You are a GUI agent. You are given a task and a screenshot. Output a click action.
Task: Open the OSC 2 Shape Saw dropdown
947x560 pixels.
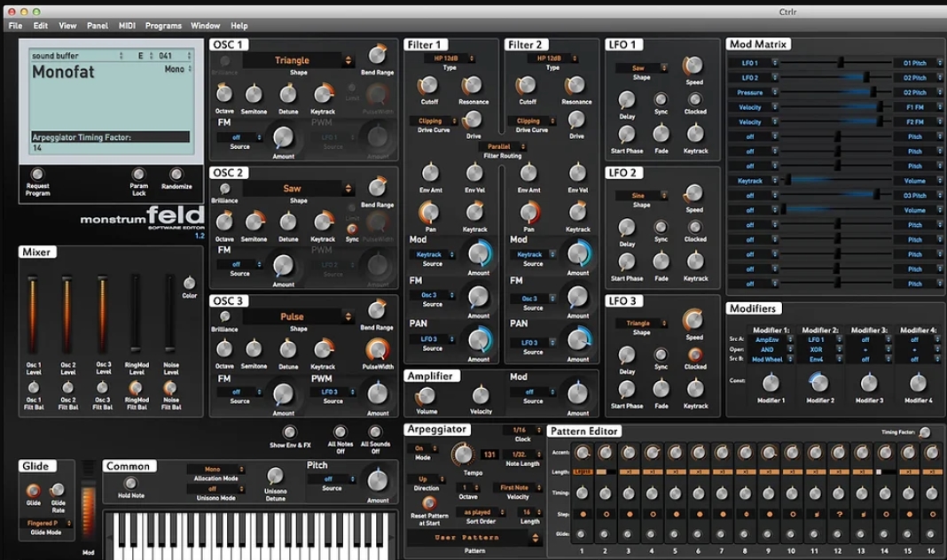[x=298, y=188]
